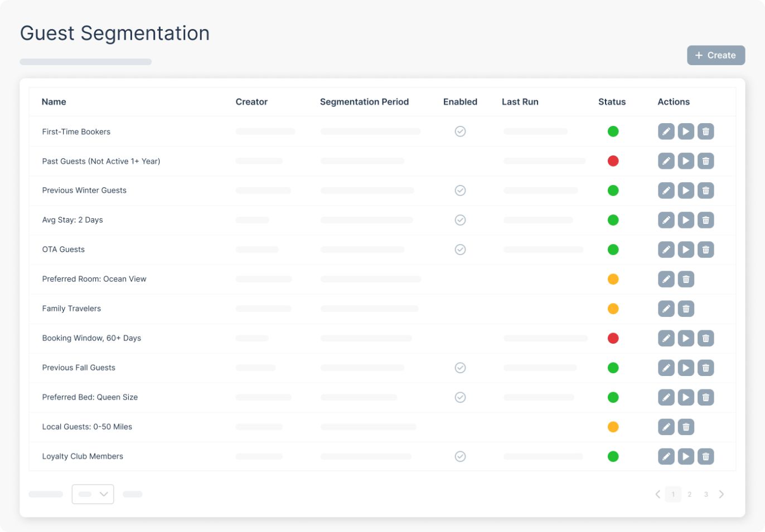The width and height of the screenshot is (765, 532).
Task: Switch to page 2 of results
Action: pyautogui.click(x=690, y=494)
